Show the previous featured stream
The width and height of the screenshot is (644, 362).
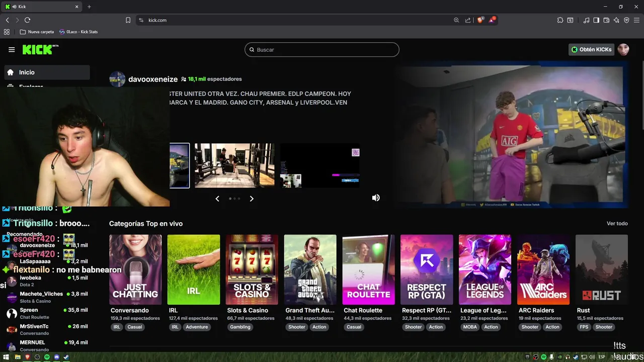[217, 199]
